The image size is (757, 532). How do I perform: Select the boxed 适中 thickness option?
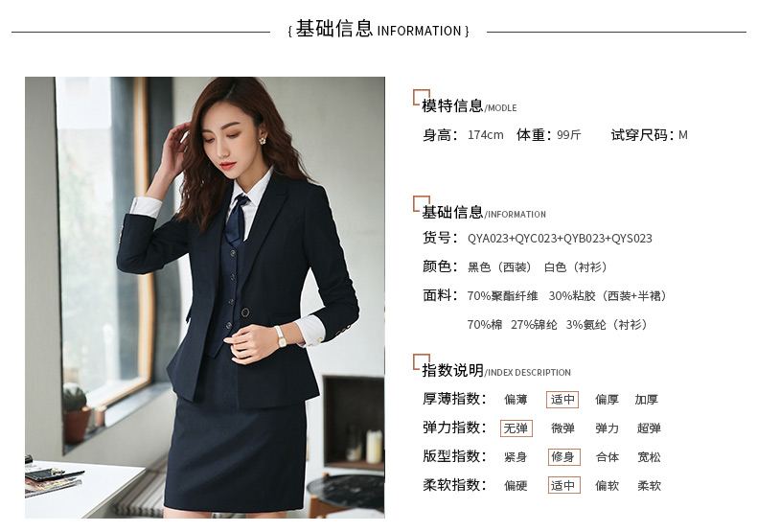(562, 400)
